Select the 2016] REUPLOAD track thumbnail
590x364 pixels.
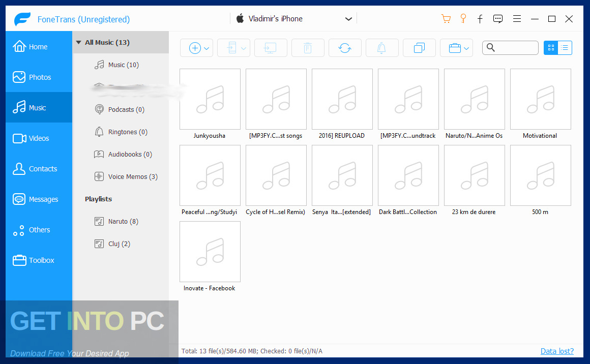click(x=342, y=99)
